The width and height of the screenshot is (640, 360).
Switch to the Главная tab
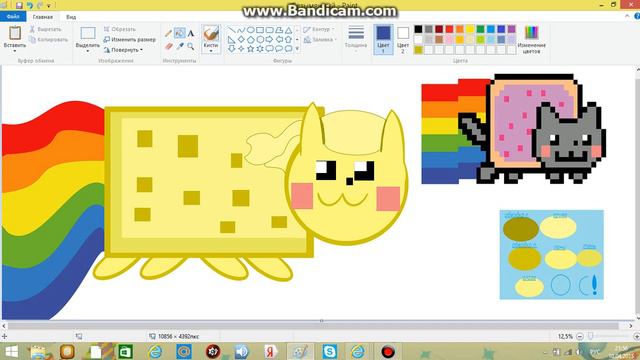pos(42,17)
